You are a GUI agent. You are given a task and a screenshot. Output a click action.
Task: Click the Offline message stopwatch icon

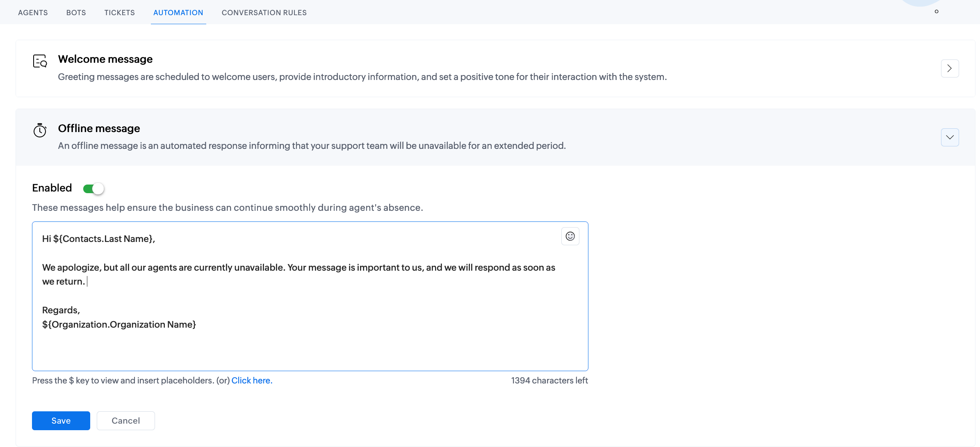click(40, 130)
